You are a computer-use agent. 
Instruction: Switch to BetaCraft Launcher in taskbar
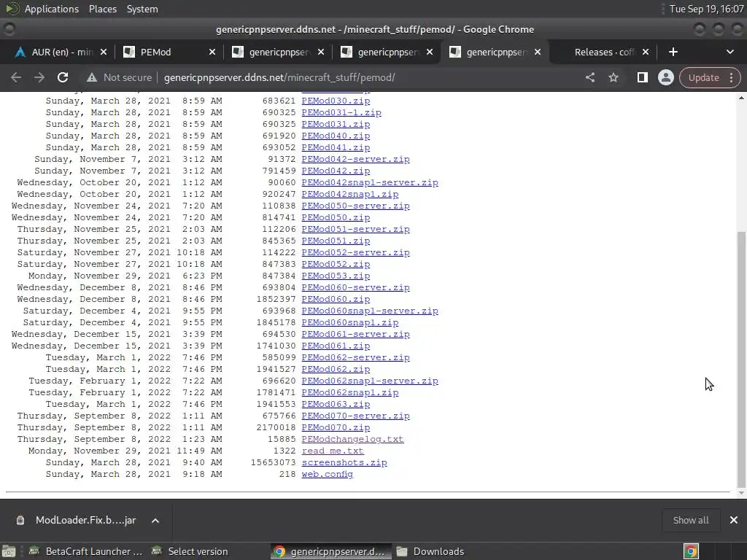pos(86,551)
